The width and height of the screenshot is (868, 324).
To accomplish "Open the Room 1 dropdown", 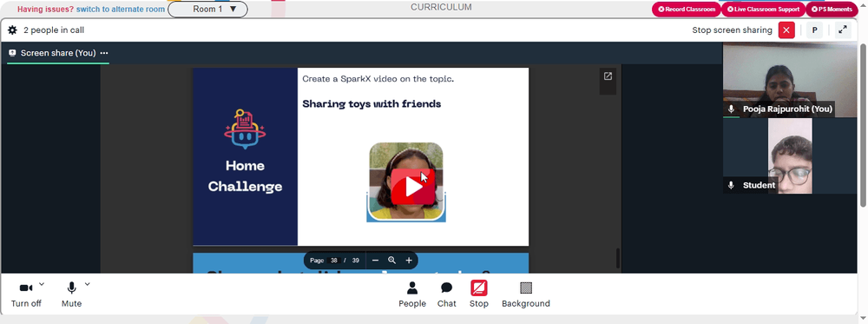I will [207, 9].
